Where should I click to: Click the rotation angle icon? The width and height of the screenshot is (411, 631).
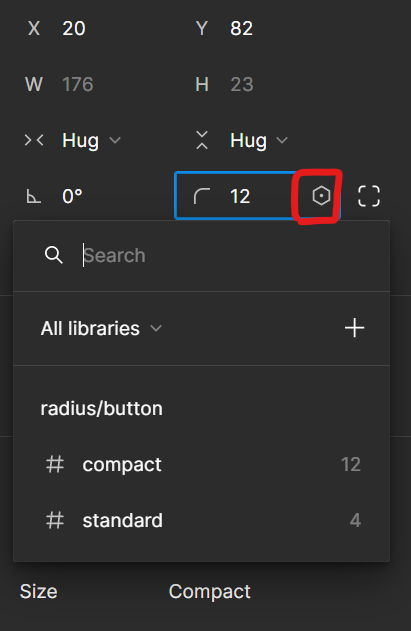34,196
